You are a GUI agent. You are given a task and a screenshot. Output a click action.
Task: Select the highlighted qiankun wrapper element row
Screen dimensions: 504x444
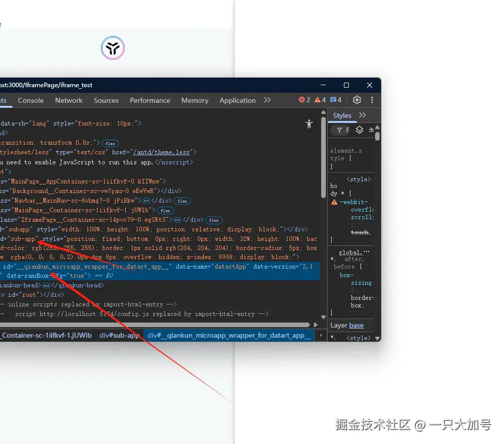tap(160, 271)
